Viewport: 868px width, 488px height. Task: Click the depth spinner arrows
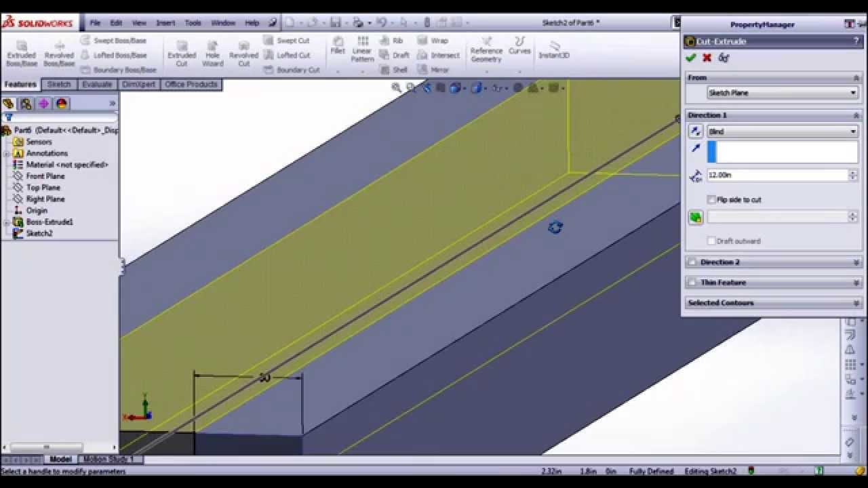click(853, 175)
